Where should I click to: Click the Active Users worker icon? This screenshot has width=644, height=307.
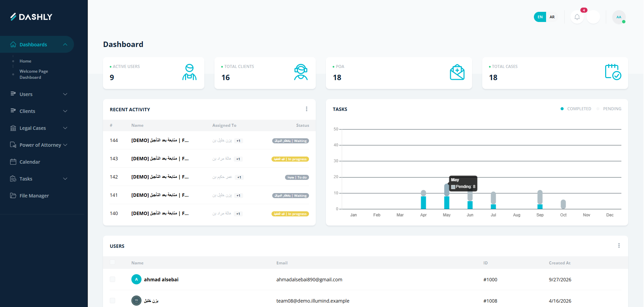[x=189, y=72]
